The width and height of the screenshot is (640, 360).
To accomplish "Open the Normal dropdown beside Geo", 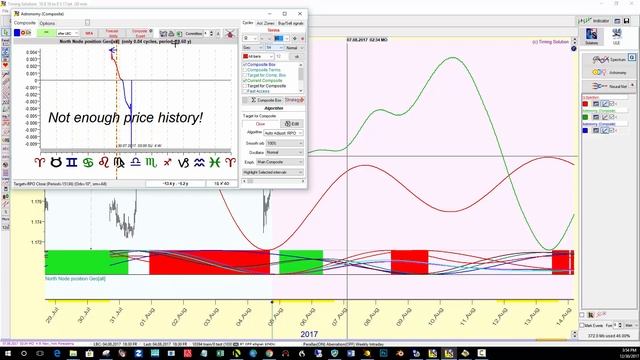I will [x=294, y=48].
